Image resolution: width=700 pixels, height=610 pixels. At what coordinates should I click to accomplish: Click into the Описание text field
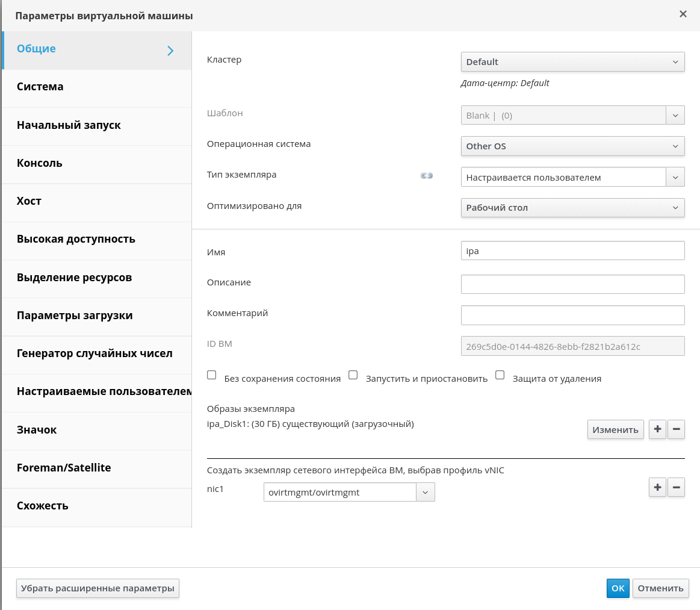(572, 284)
